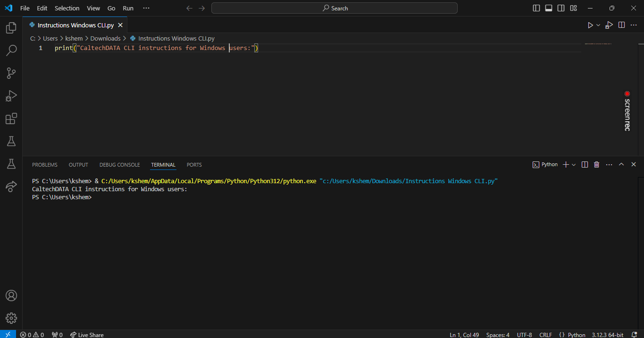Switch to the PROBLEMS panel tab
Image resolution: width=644 pixels, height=338 pixels.
(x=45, y=165)
